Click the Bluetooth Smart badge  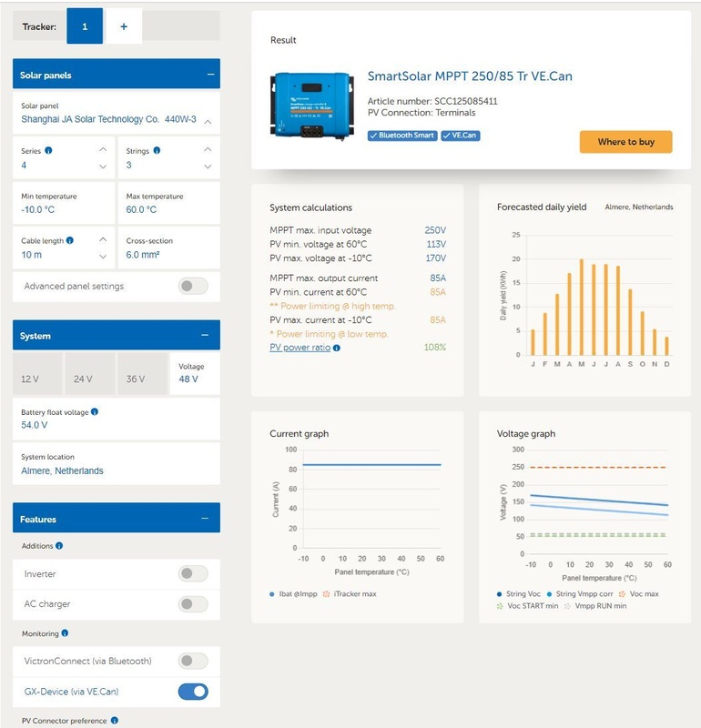(x=402, y=136)
